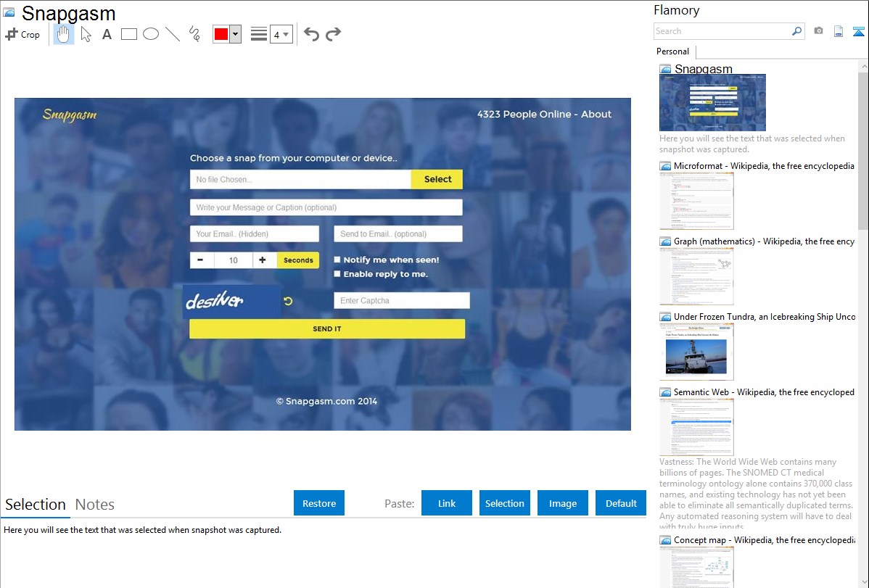Click the blue icon right of the page icon
This screenshot has width=869, height=588.
click(858, 31)
